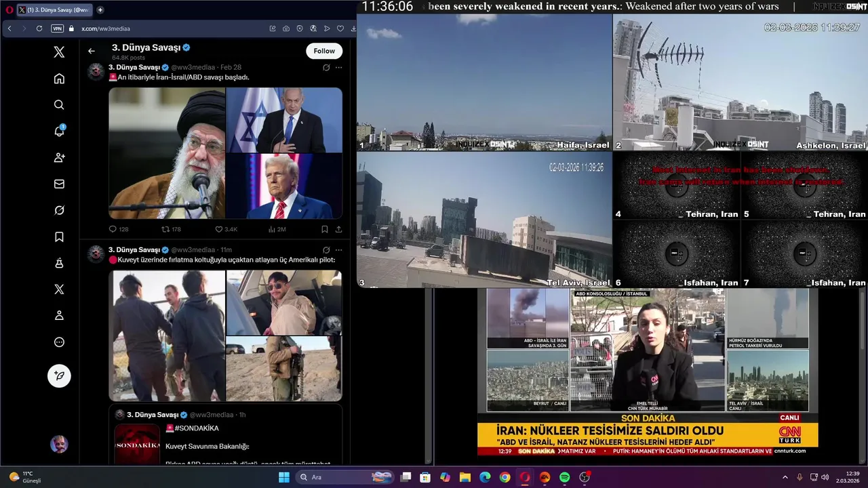Click the X logo at sidebar top
This screenshot has height=488, width=868.
[x=59, y=52]
